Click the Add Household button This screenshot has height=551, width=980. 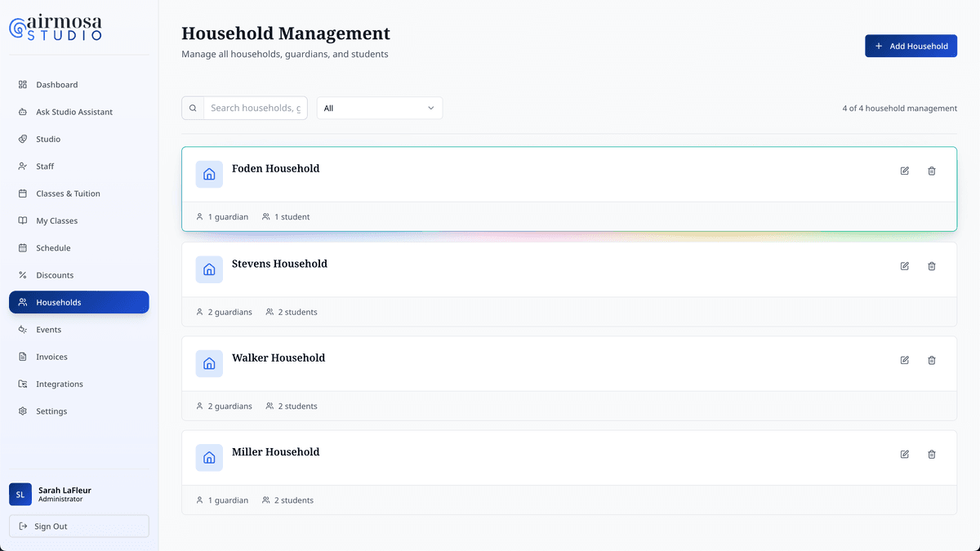pyautogui.click(x=911, y=46)
